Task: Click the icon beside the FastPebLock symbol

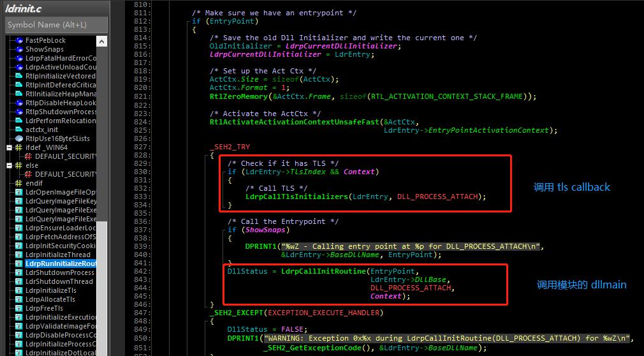Action: pos(19,40)
